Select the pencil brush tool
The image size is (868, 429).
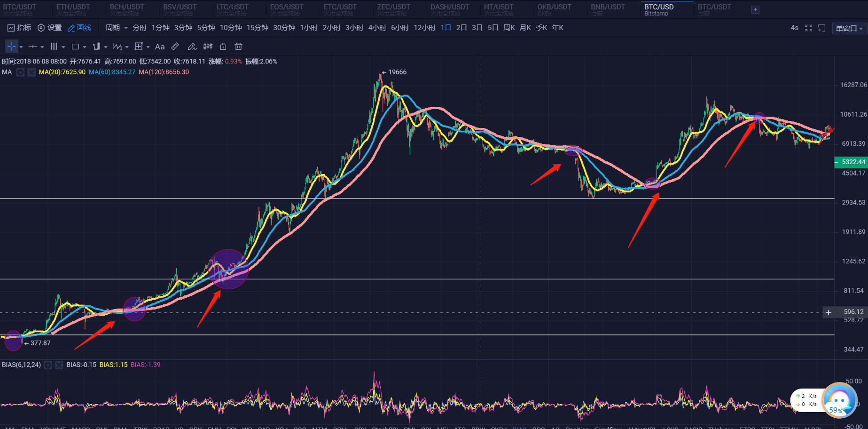click(x=192, y=47)
